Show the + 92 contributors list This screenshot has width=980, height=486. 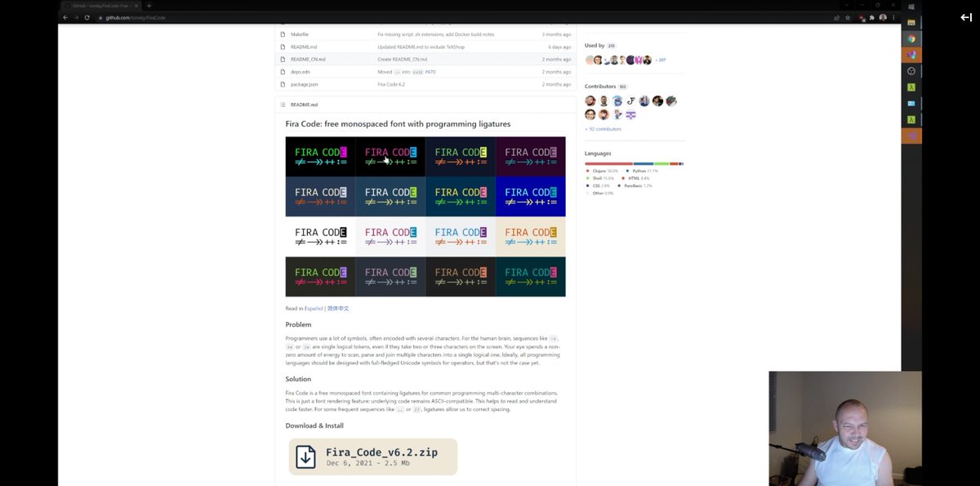click(603, 129)
